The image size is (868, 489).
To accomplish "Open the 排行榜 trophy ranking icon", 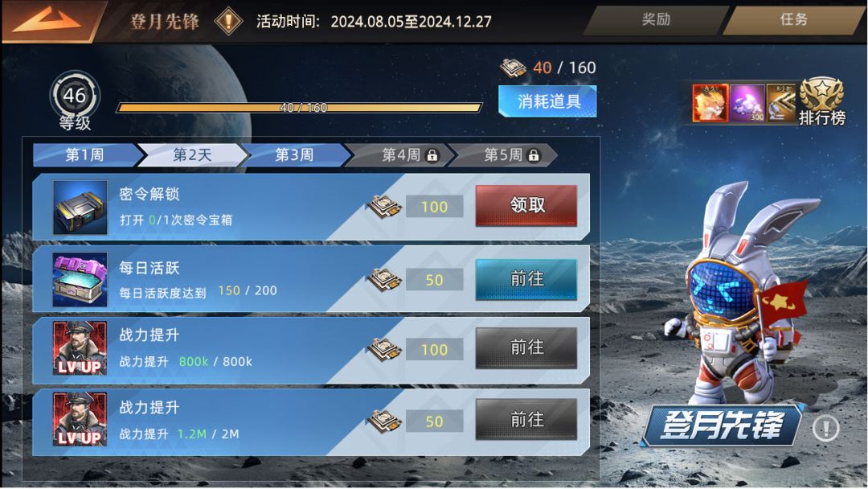I will pos(822,101).
